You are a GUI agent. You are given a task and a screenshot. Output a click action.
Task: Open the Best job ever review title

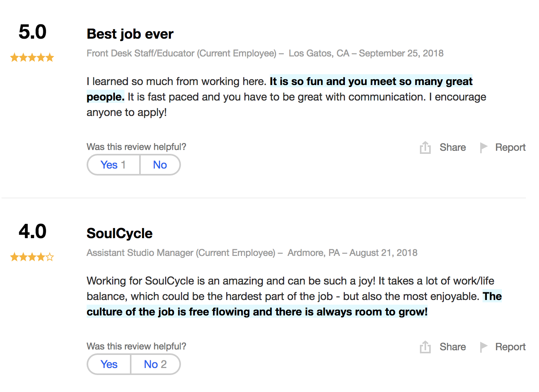[130, 34]
